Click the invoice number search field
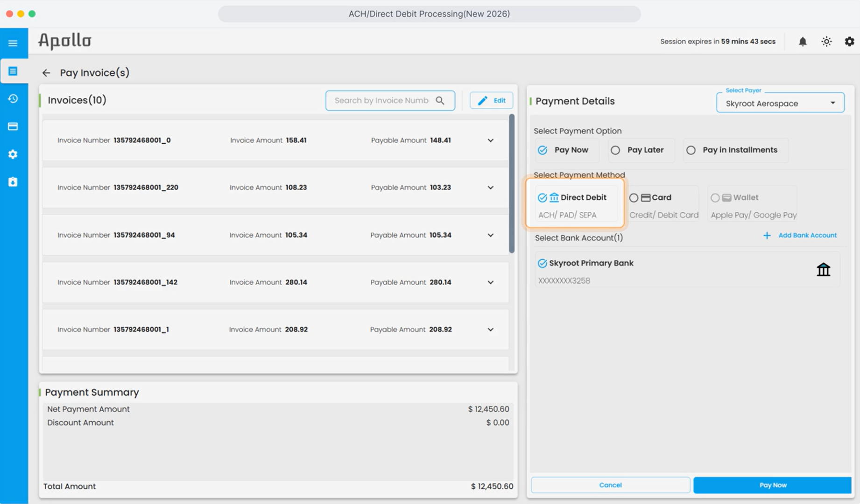Screen dimensions: 860x504 pos(390,100)
